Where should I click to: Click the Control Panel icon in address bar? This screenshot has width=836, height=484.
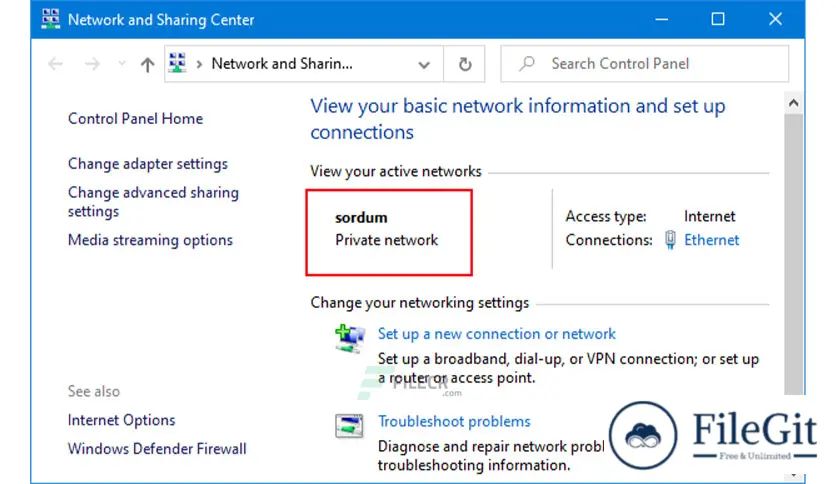177,63
